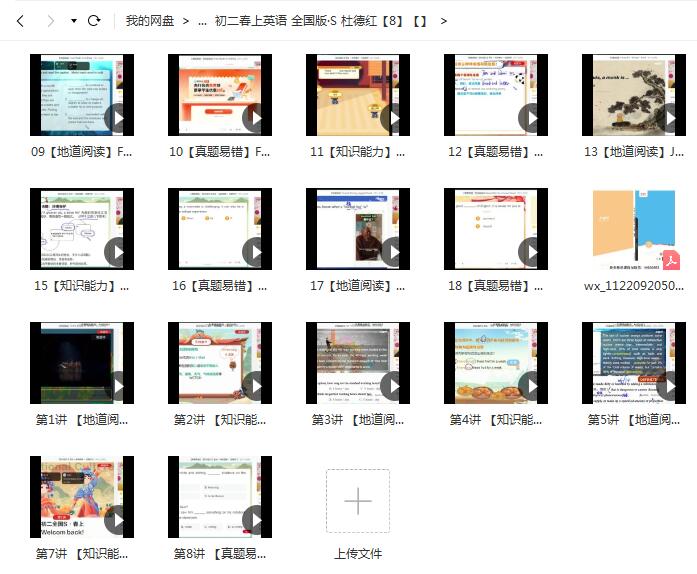Open video thumbnail 第5讲【地道阅...
Image resolution: width=697 pixels, height=574 pixels.
[x=634, y=363]
